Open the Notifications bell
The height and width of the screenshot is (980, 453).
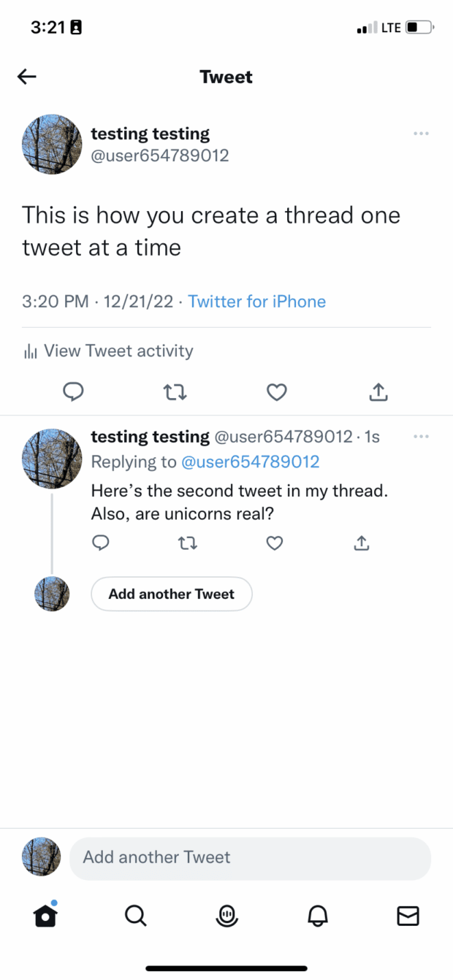(x=317, y=916)
